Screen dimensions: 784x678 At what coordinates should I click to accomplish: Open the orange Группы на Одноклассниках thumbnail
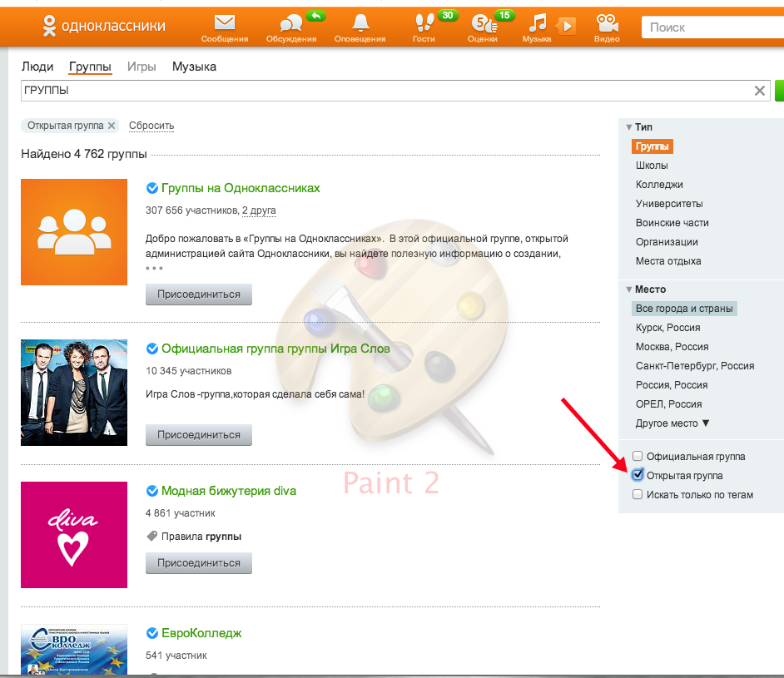(x=74, y=232)
